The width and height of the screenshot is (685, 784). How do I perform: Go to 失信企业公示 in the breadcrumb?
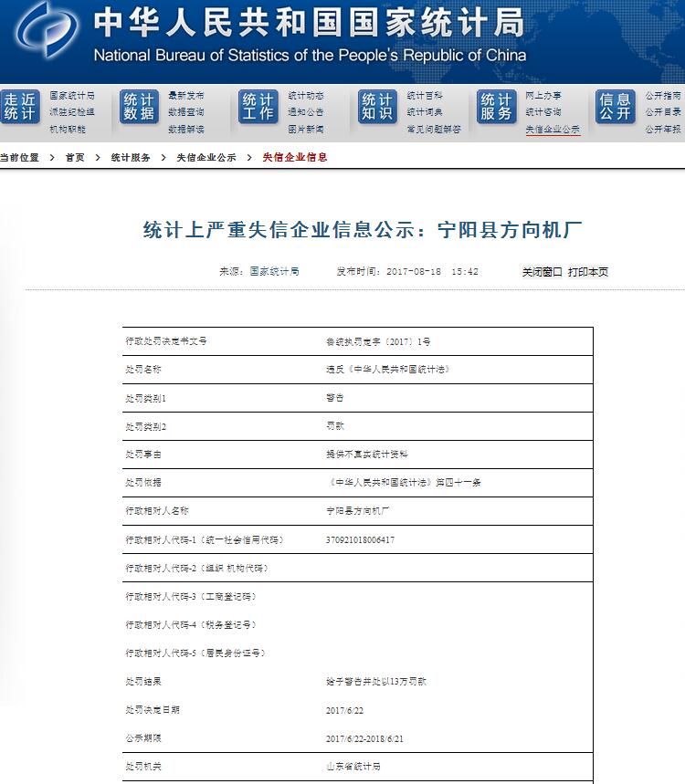pos(206,158)
